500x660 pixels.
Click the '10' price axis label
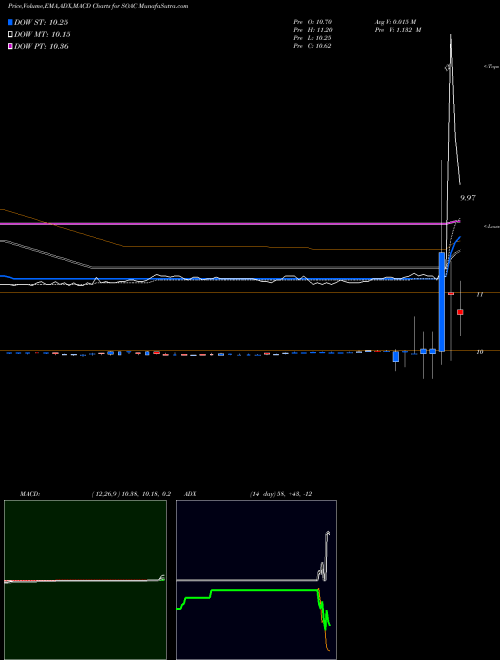pos(479,352)
